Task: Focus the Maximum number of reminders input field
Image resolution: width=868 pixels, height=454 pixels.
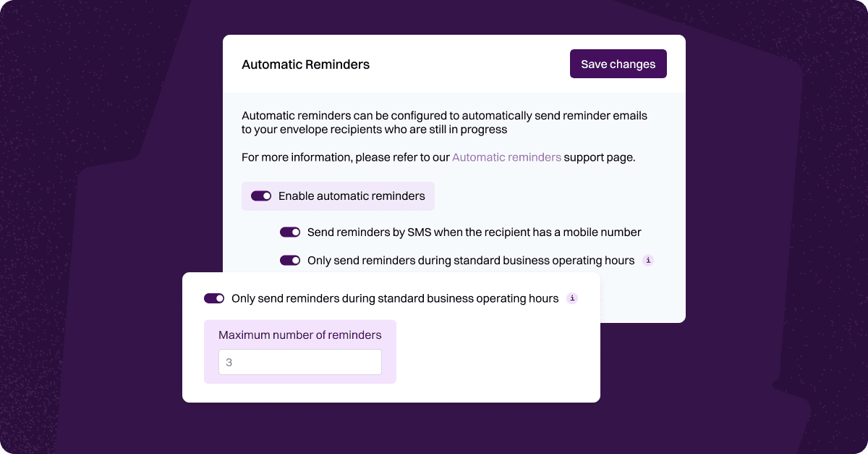Action: [x=299, y=362]
